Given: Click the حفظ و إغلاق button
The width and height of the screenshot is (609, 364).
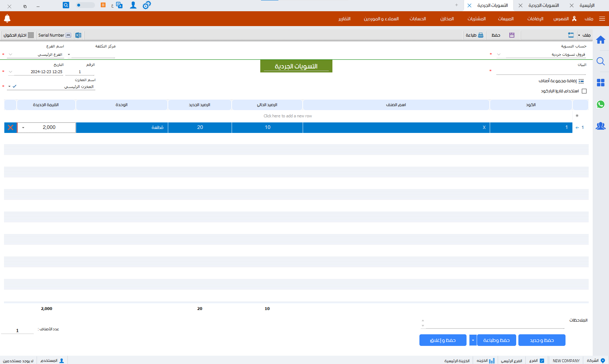Looking at the screenshot, I should click(x=443, y=340).
